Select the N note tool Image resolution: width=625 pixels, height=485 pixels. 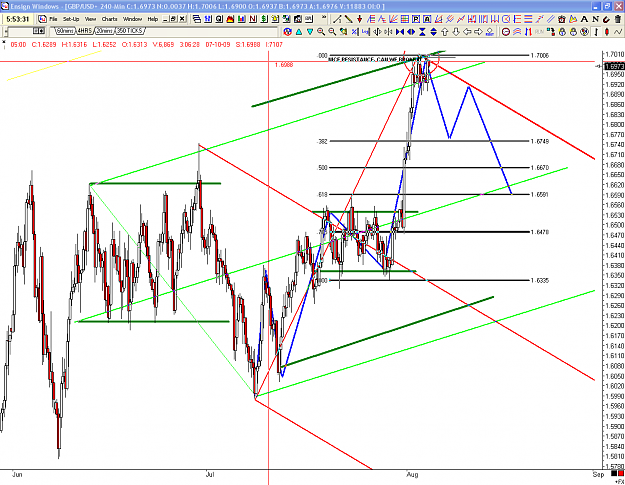click(x=596, y=19)
